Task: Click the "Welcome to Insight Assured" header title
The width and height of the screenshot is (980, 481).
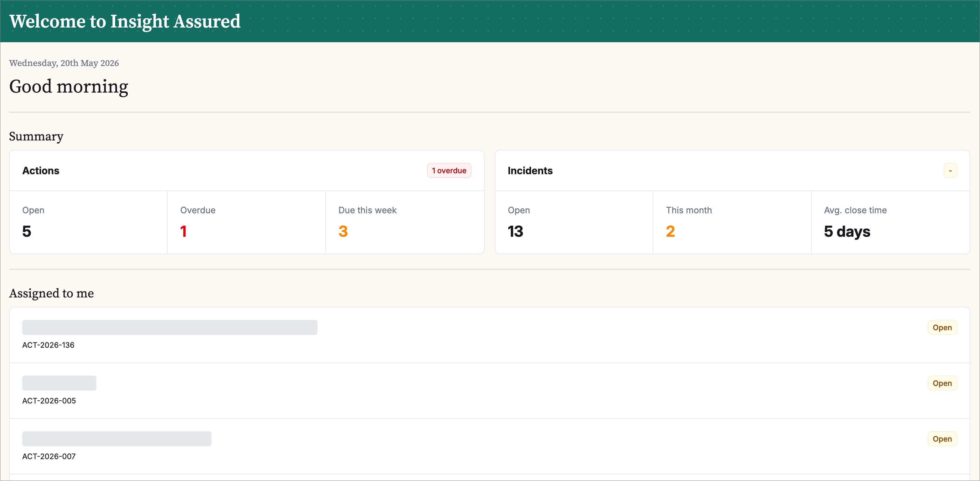Action: 125,21
